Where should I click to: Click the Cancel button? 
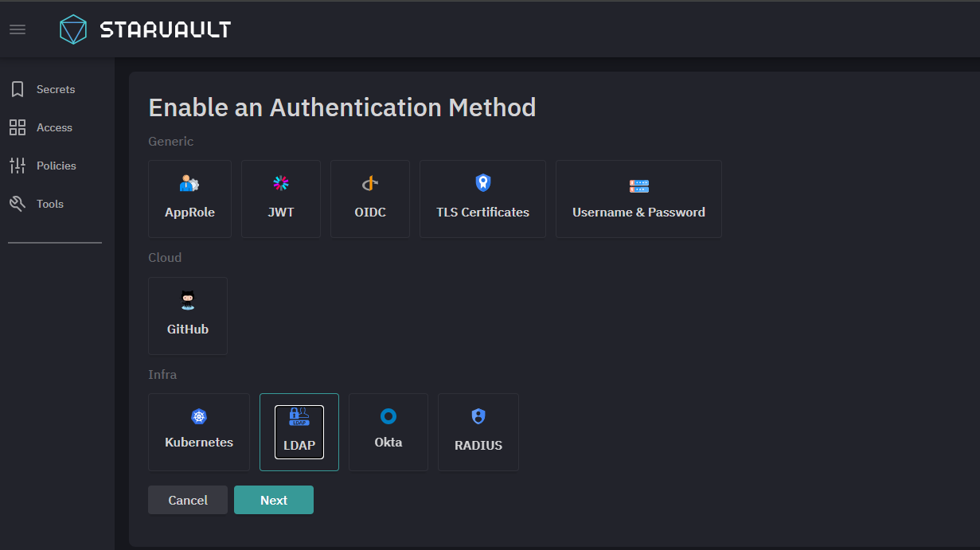tap(188, 500)
